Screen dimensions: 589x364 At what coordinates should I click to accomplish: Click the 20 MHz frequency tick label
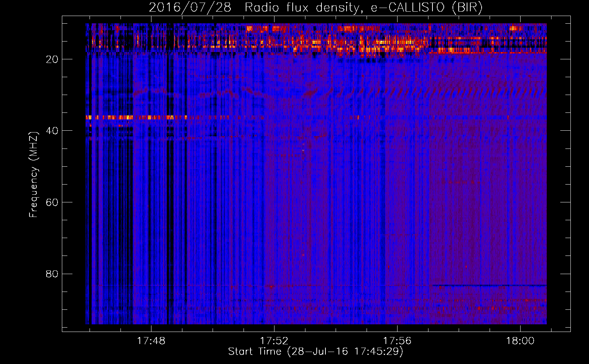tap(52, 59)
